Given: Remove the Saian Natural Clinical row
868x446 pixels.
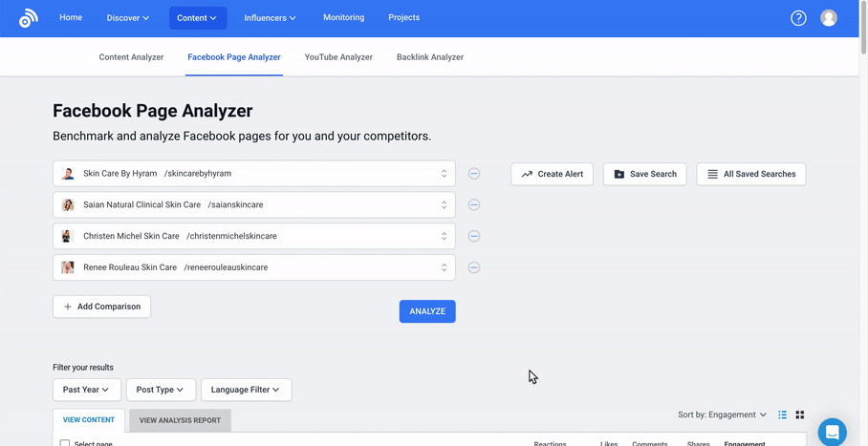Looking at the screenshot, I should pyautogui.click(x=474, y=205).
